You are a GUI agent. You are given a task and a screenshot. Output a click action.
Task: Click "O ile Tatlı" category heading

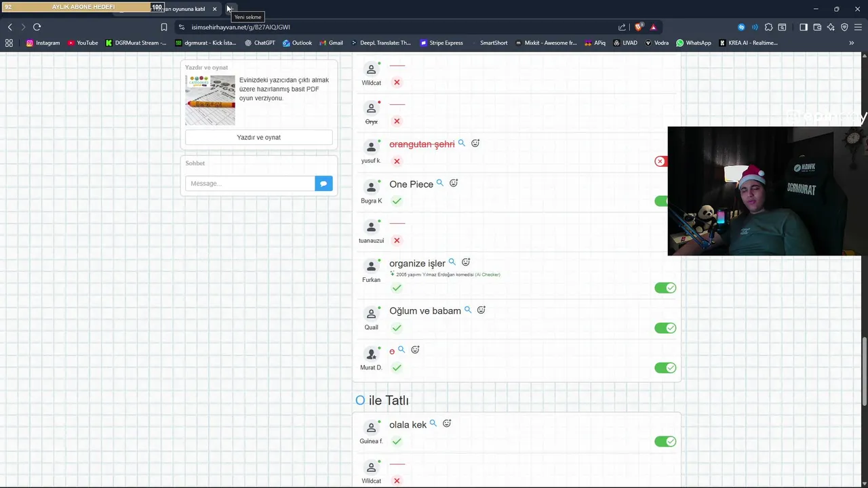click(382, 401)
